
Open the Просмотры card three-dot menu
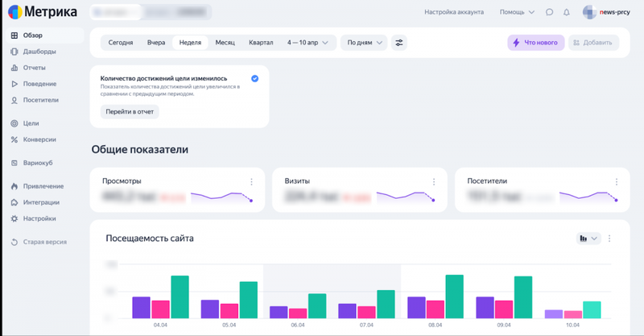click(x=251, y=181)
